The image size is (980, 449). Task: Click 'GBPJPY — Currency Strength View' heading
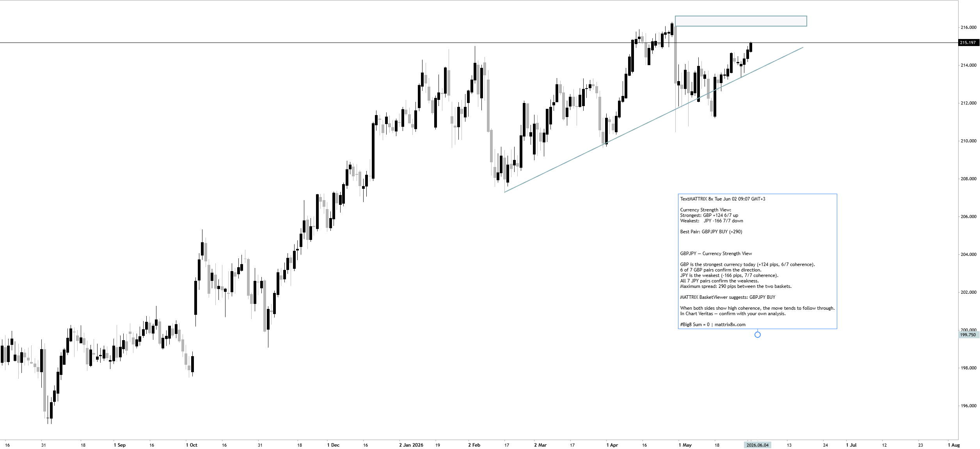point(716,254)
